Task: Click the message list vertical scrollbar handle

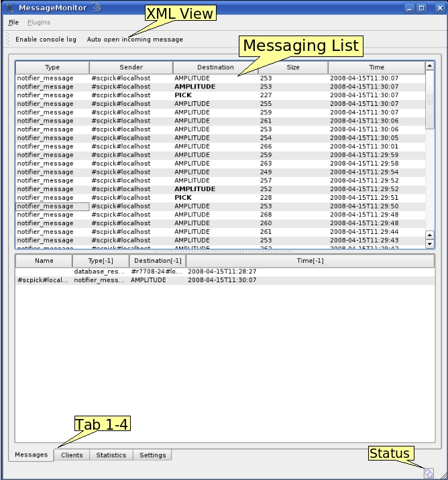Action: (x=430, y=101)
